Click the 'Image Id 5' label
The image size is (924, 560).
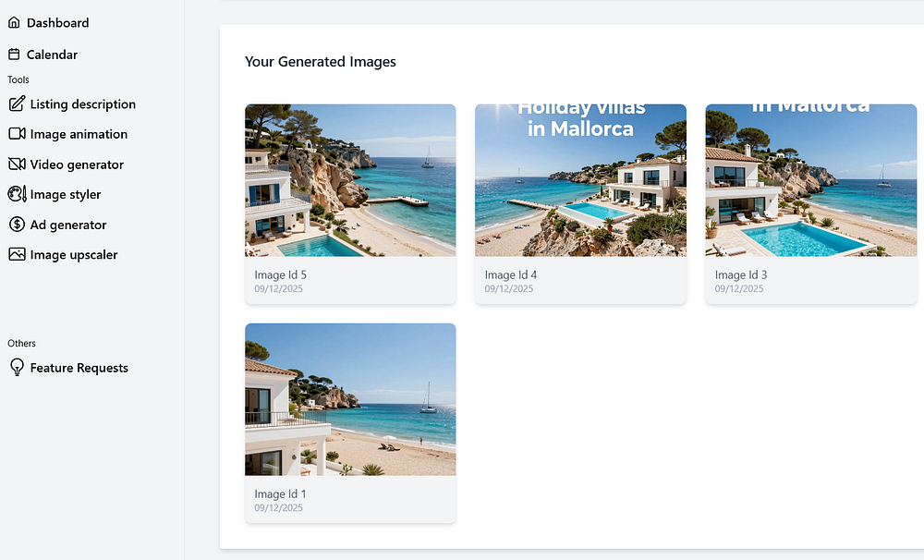pos(281,274)
